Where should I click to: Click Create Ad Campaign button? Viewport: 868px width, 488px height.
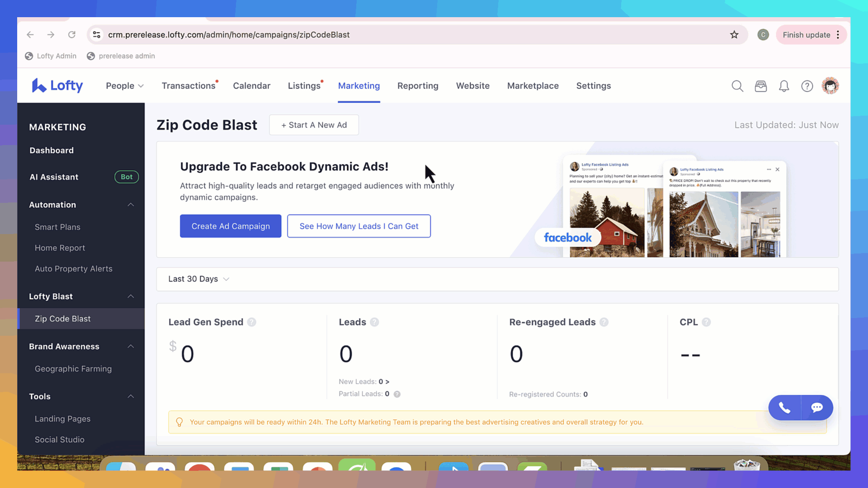[231, 226]
